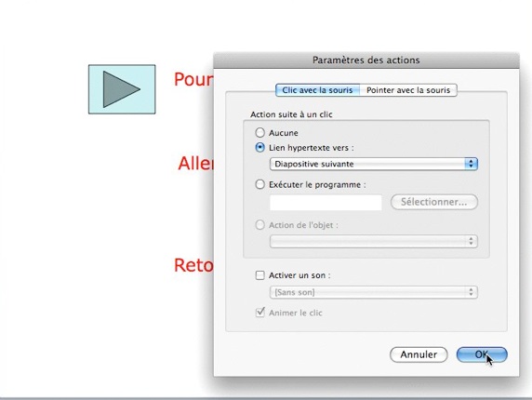Image resolution: width=532 pixels, height=400 pixels.
Task: Click the Paramètres des actions title bar
Action: [x=366, y=60]
